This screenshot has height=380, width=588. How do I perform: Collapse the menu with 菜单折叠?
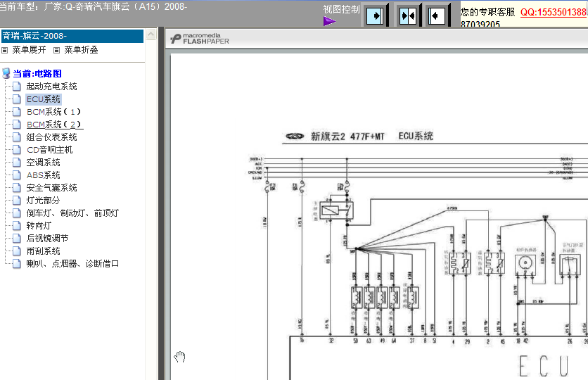pyautogui.click(x=76, y=50)
